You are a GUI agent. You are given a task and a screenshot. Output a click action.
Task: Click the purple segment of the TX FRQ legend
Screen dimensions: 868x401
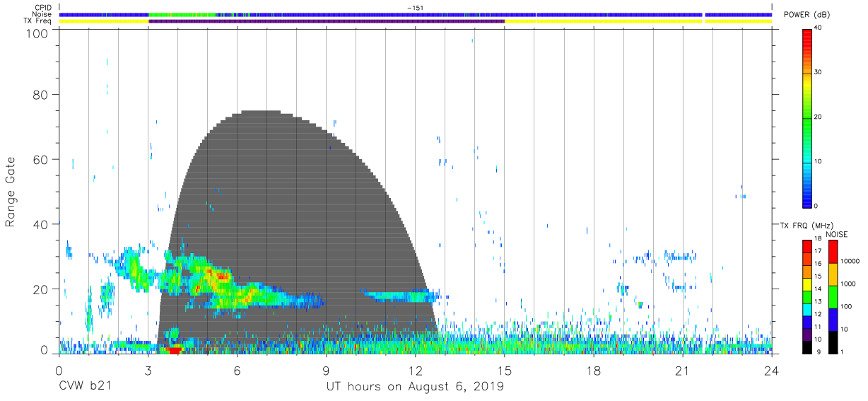[x=807, y=333]
